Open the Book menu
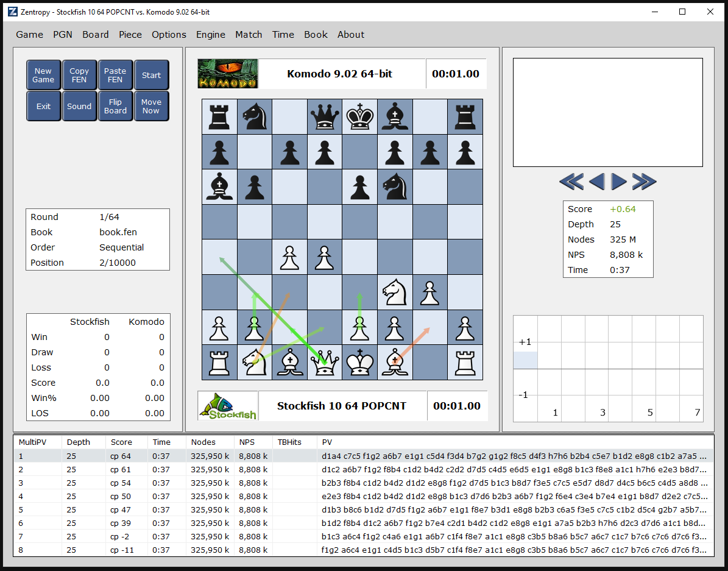 (316, 34)
